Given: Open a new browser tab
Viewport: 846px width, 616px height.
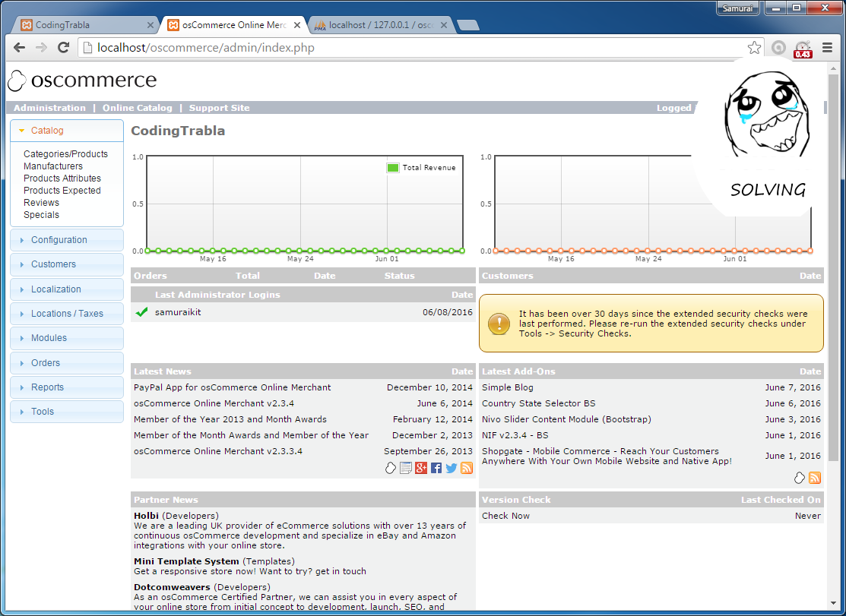Looking at the screenshot, I should [x=467, y=25].
